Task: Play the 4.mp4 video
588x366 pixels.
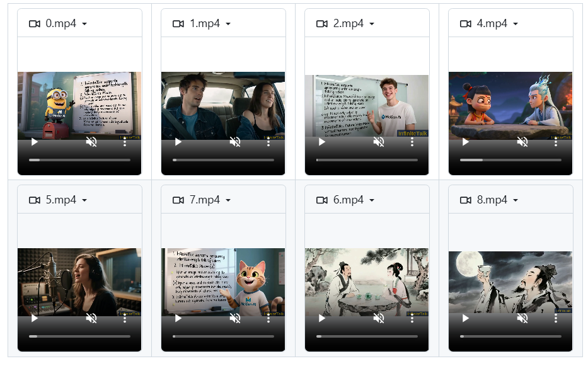Action: (466, 142)
